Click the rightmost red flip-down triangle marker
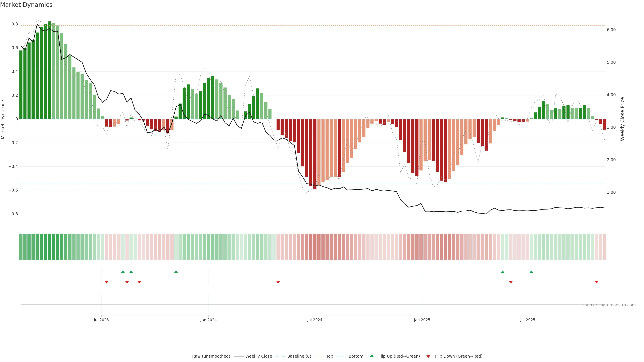Image resolution: width=644 pixels, height=362 pixels. [597, 282]
